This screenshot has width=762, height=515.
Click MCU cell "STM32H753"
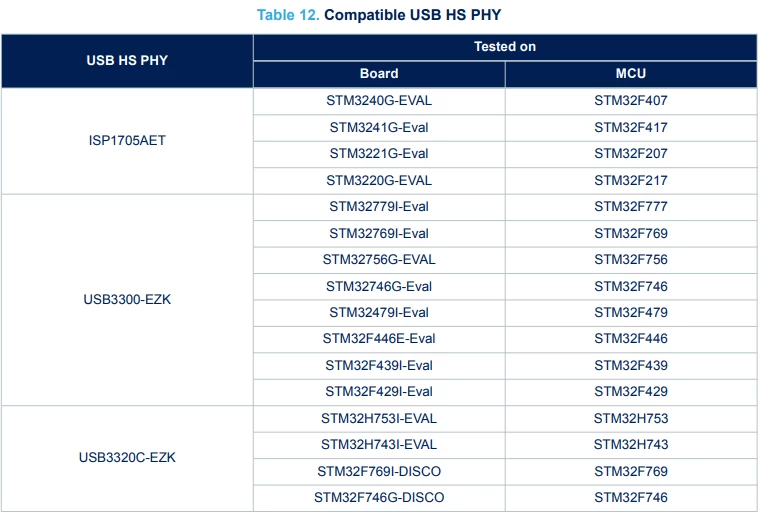pos(631,419)
